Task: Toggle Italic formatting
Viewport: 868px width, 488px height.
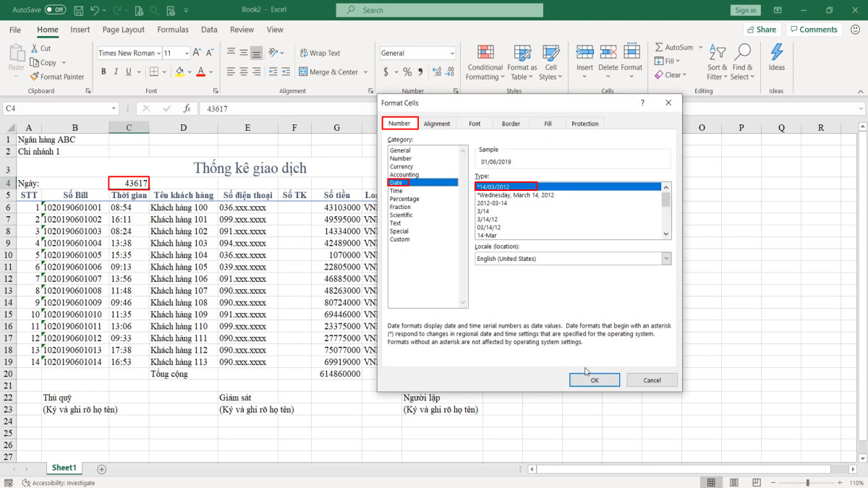Action: (116, 72)
